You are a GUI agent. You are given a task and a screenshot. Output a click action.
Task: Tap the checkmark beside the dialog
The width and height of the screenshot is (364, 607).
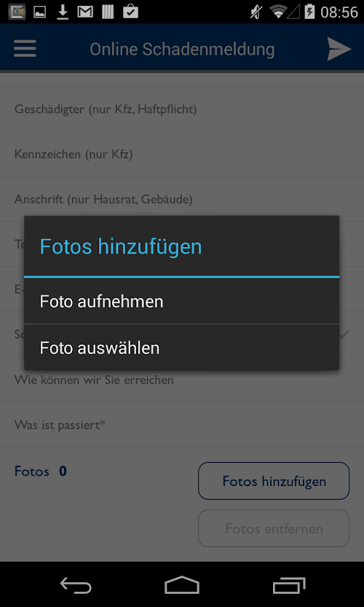pos(344,334)
